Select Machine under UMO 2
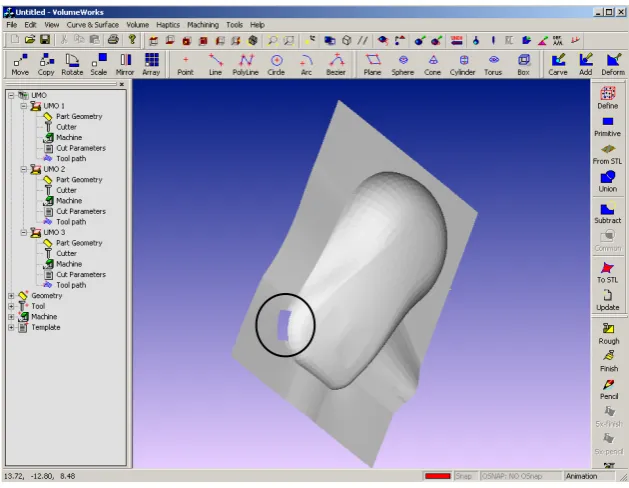629x488 pixels. click(69, 201)
